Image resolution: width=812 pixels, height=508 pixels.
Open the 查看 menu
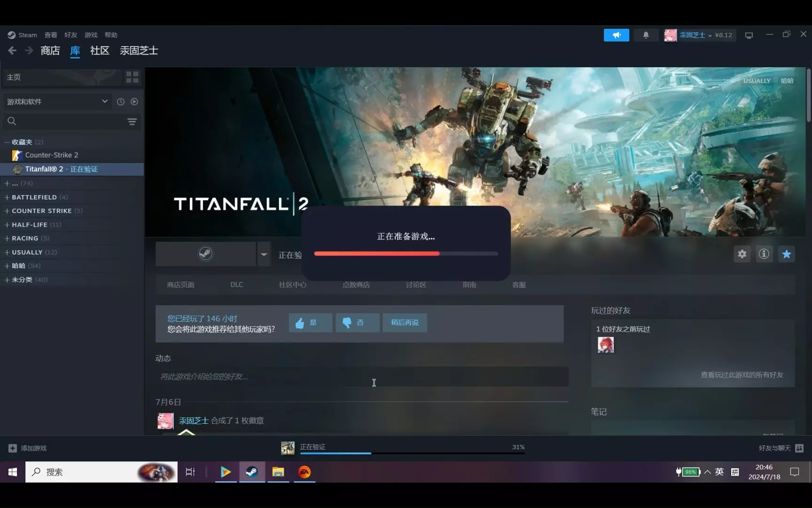tap(51, 35)
